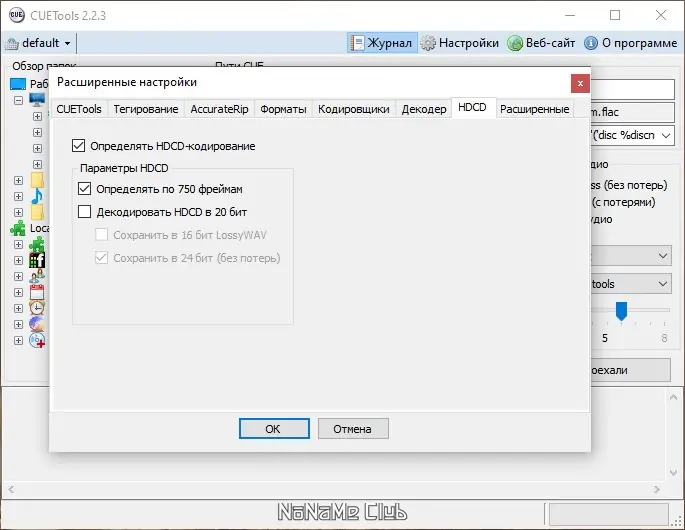This screenshot has height=530, width=685.
Task: Click the compression level slider thumb
Action: pos(621,311)
